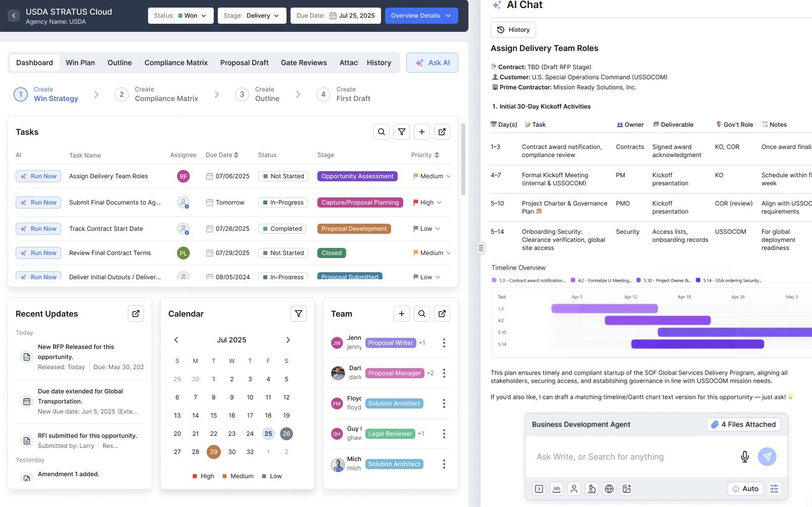Open chat settings sliders icon

[x=774, y=489]
